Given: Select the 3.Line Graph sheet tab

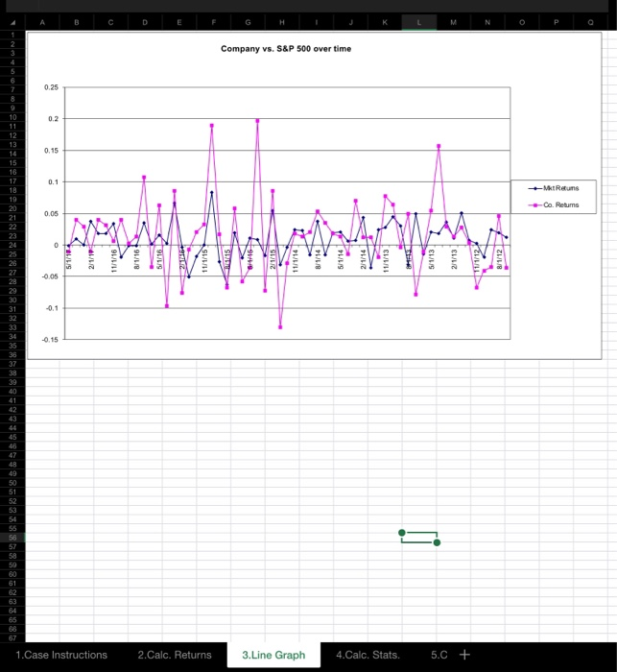Looking at the screenshot, I should tap(273, 655).
